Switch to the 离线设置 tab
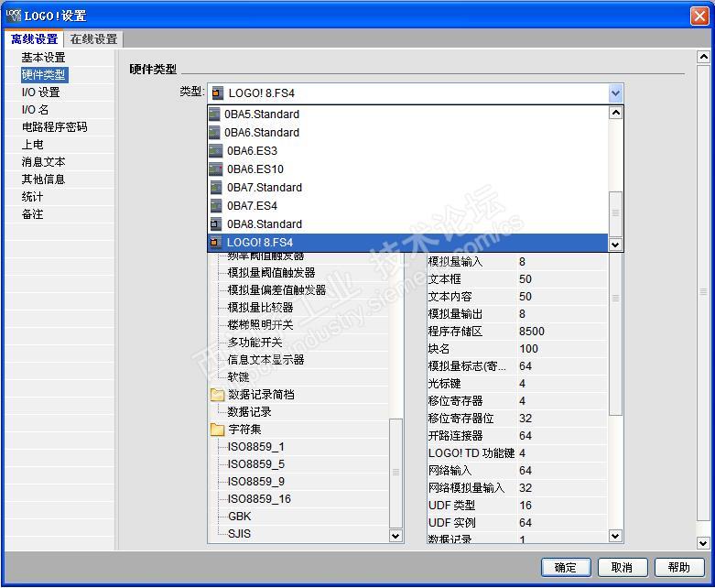 point(34,39)
